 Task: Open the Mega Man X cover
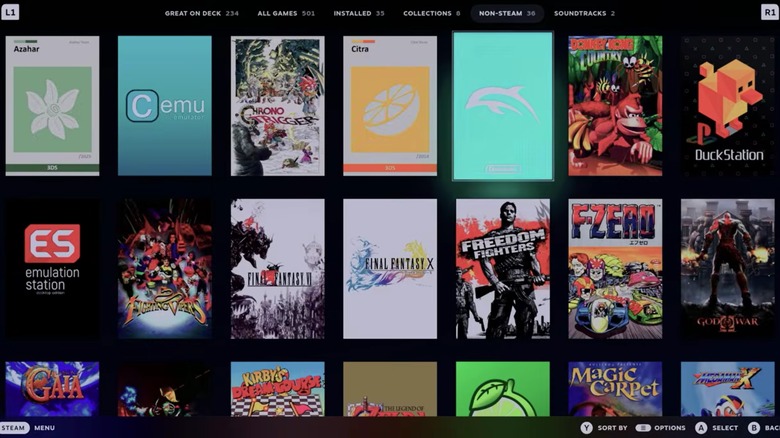point(728,389)
